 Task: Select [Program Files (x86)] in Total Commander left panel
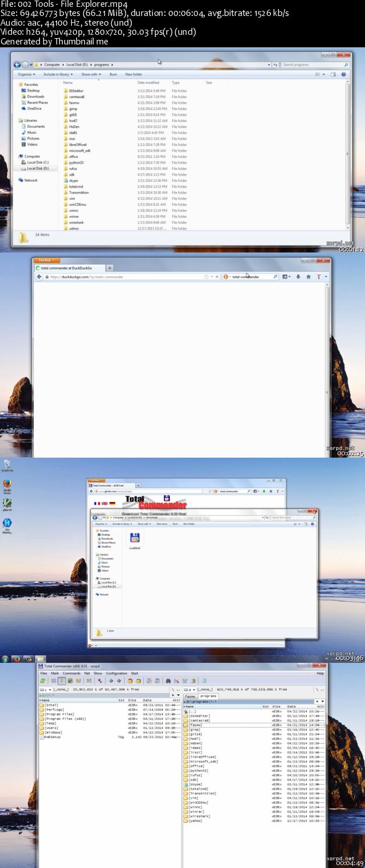tap(60, 719)
